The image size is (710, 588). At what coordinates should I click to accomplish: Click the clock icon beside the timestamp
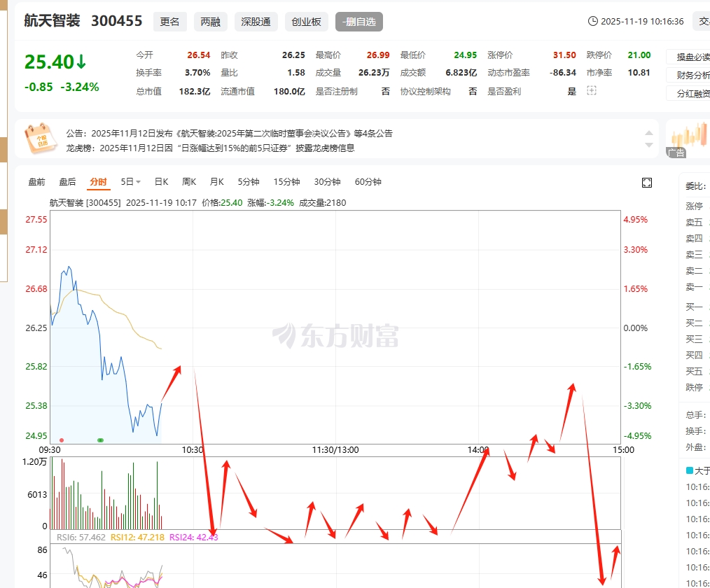[x=593, y=21]
